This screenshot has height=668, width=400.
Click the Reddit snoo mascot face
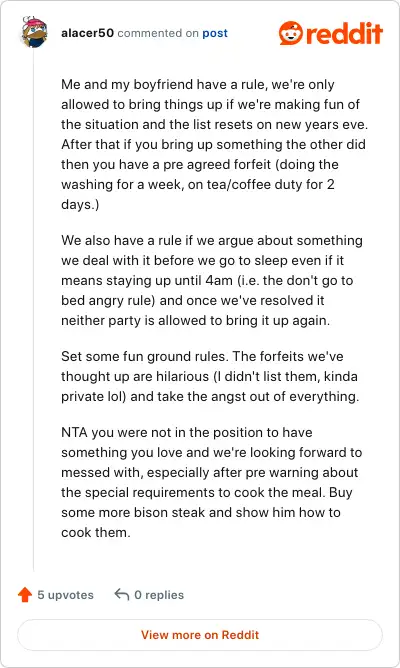point(291,33)
